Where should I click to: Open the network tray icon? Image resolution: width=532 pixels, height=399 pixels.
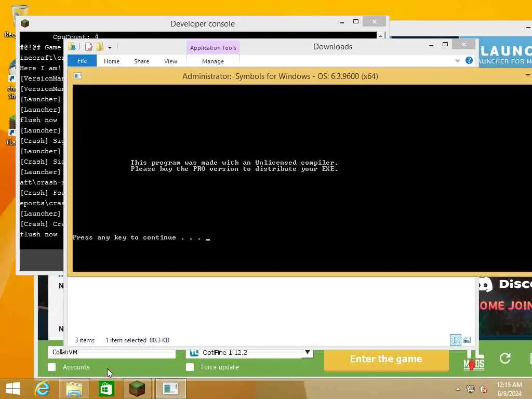pyautogui.click(x=470, y=389)
